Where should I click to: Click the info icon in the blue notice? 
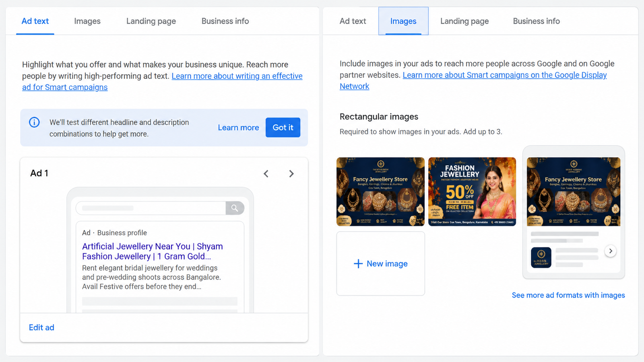[x=34, y=122]
